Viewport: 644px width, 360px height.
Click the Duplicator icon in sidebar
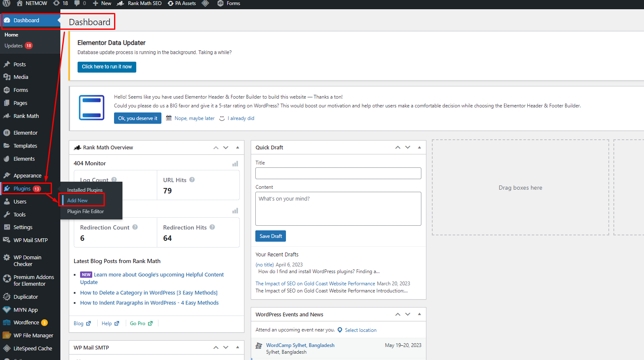(x=7, y=297)
